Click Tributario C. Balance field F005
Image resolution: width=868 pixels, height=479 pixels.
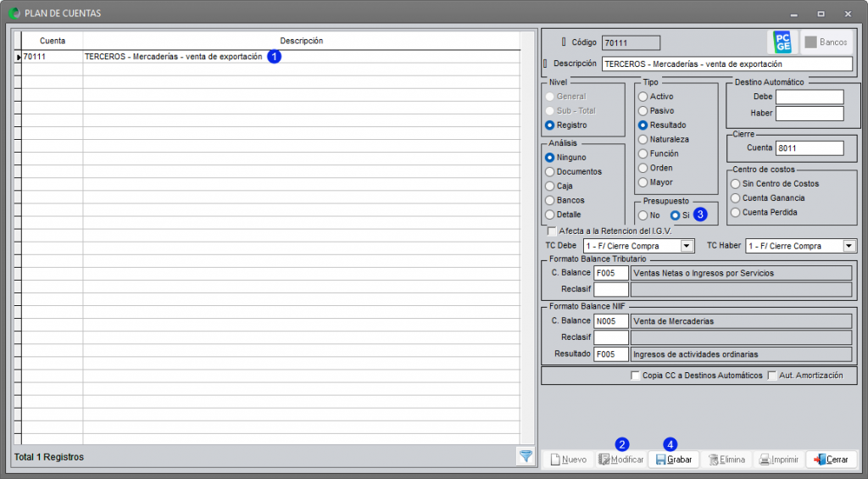pyautogui.click(x=611, y=273)
